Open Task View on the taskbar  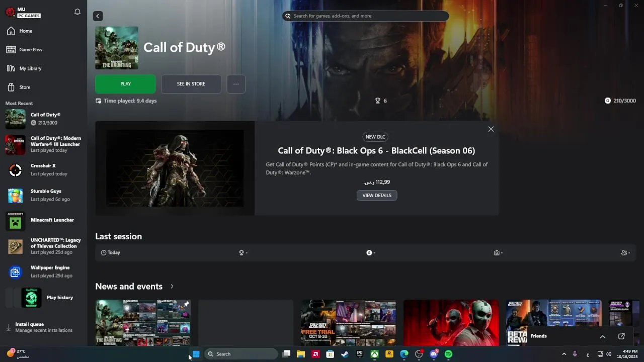coord(286,354)
